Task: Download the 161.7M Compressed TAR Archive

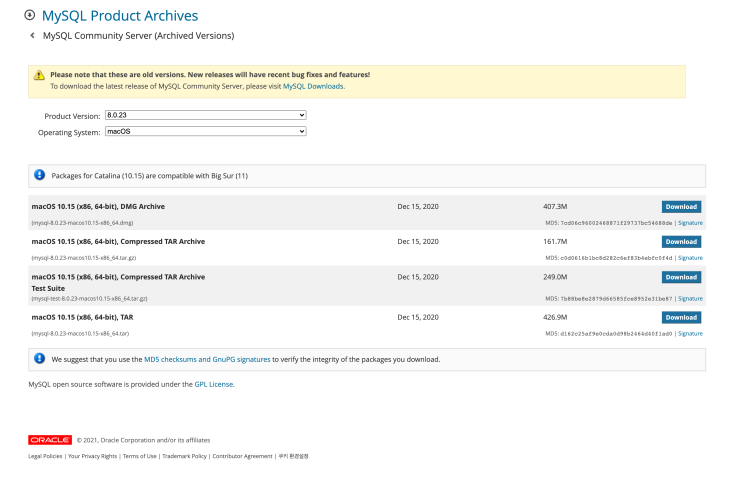Action: 681,242
